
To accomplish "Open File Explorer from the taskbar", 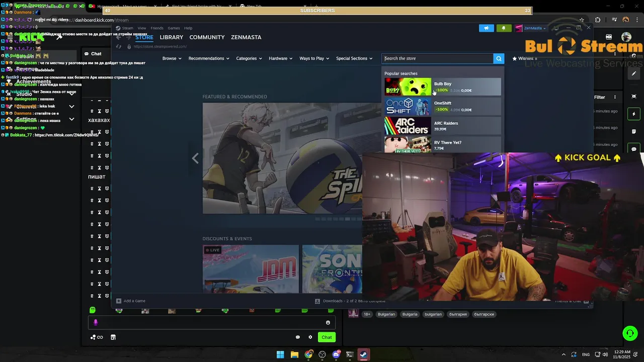I will (x=294, y=354).
